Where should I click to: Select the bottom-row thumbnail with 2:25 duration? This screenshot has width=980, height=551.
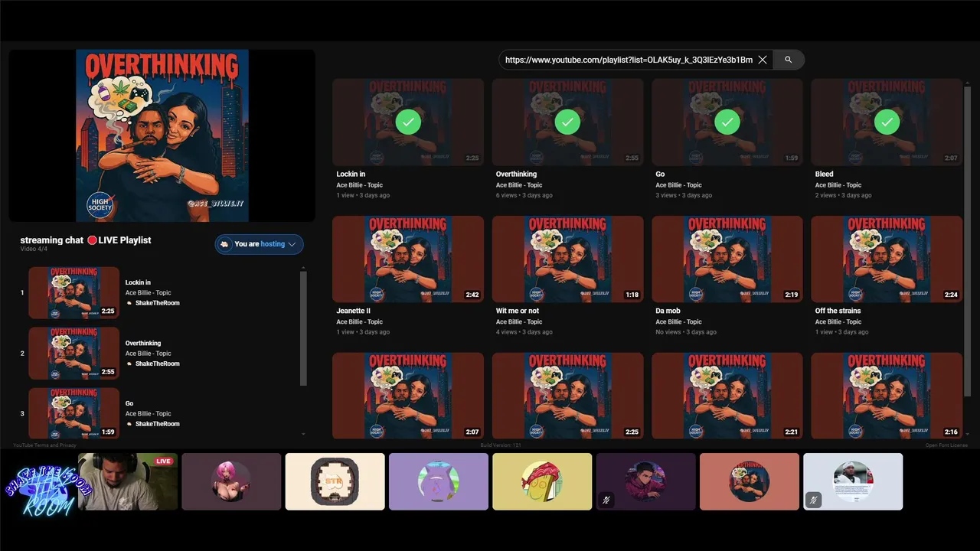point(567,396)
